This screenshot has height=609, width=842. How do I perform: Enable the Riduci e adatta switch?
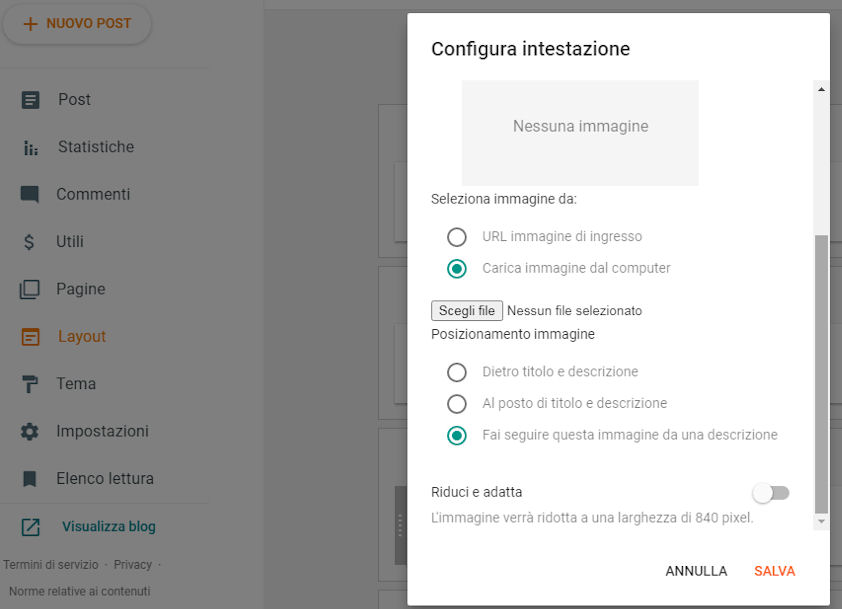point(771,493)
